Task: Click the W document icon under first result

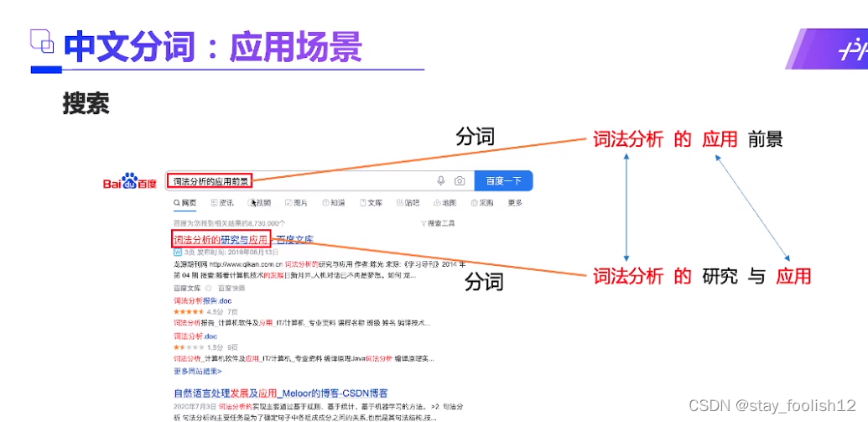Action: [x=177, y=252]
